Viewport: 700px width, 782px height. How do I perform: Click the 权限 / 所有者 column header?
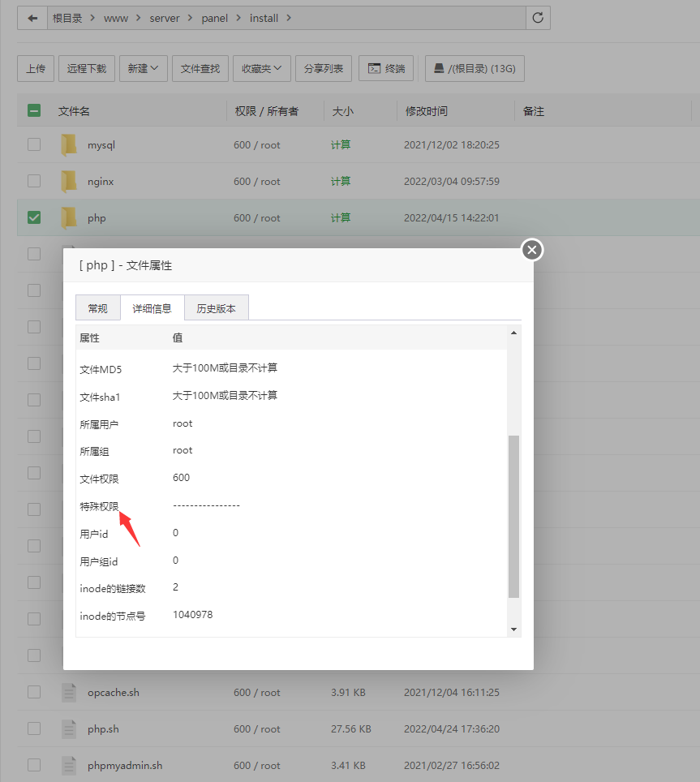click(x=267, y=111)
